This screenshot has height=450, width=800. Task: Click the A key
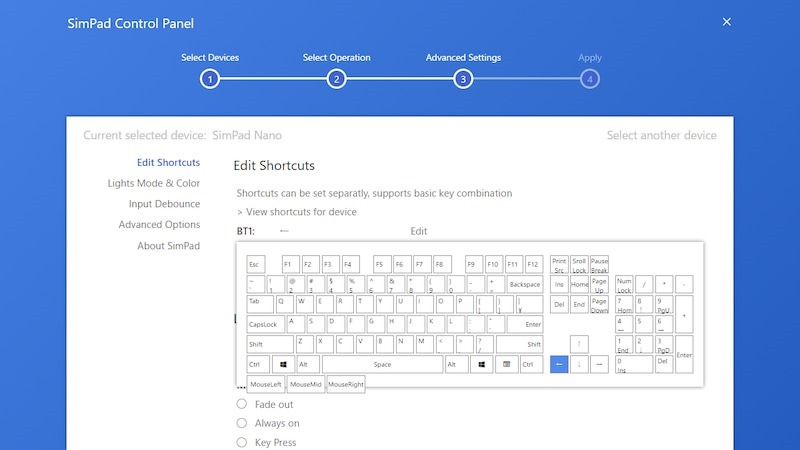(295, 324)
